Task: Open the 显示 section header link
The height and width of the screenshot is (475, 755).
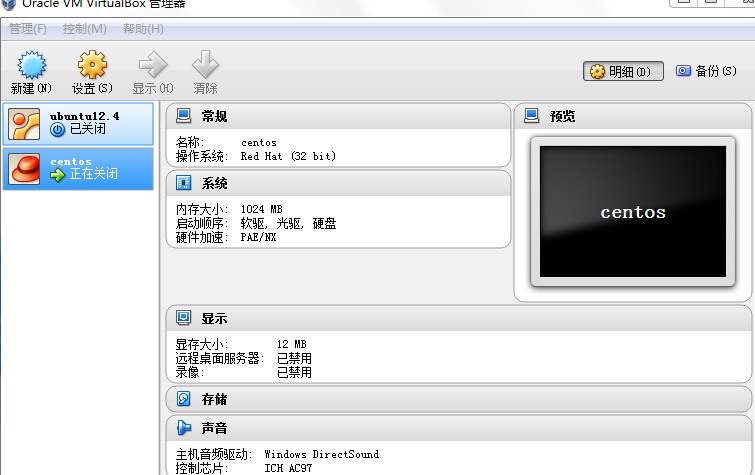Action: [x=214, y=318]
